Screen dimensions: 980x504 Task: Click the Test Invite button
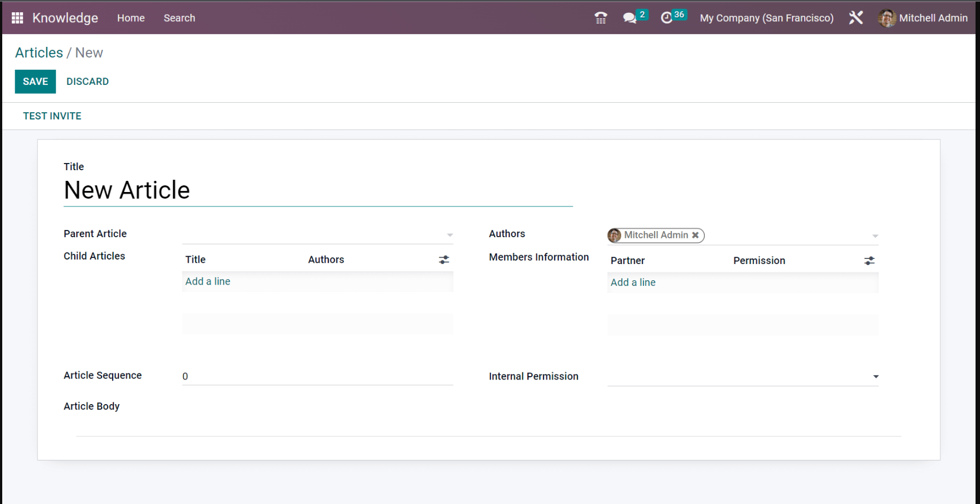point(52,116)
